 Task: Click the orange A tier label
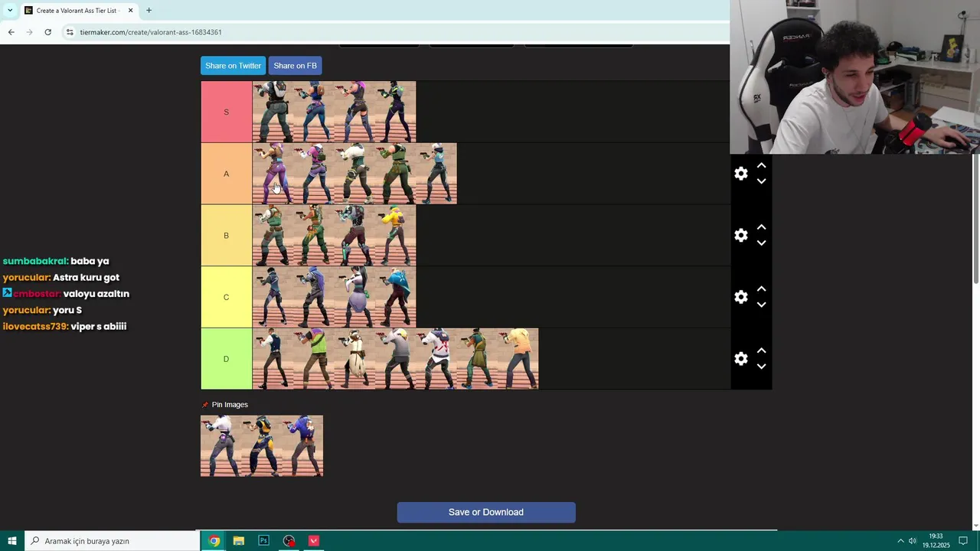[x=226, y=174]
